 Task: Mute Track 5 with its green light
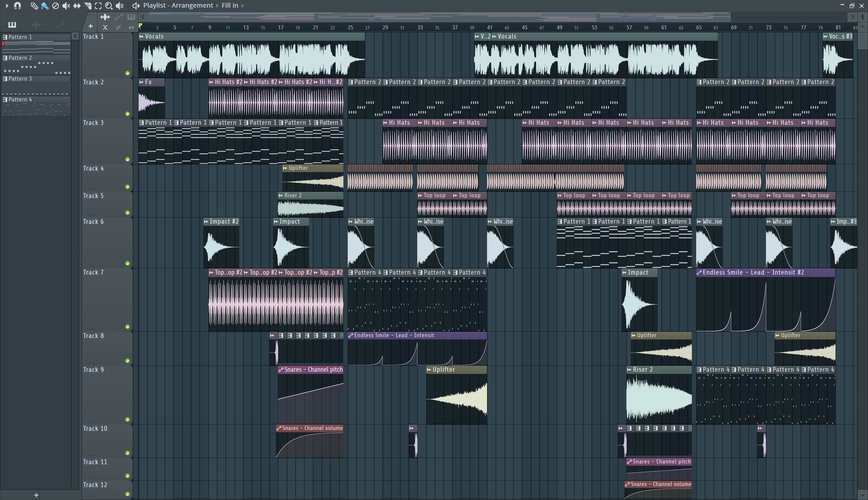point(128,212)
